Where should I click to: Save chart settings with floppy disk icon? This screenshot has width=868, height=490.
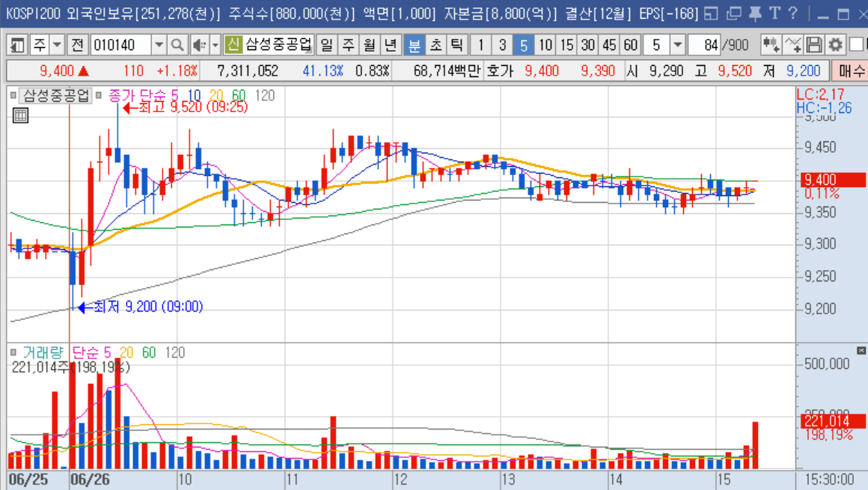click(x=814, y=45)
